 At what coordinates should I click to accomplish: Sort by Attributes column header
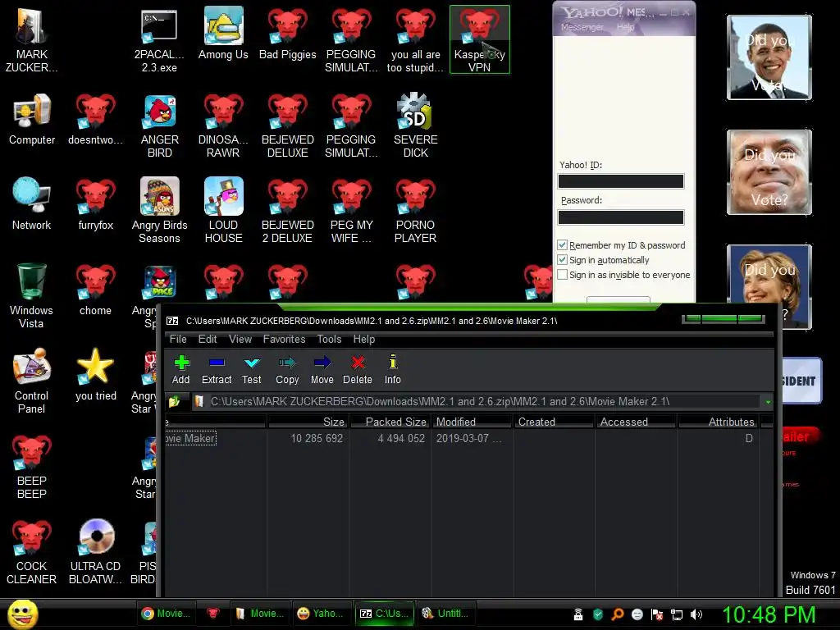pos(719,422)
